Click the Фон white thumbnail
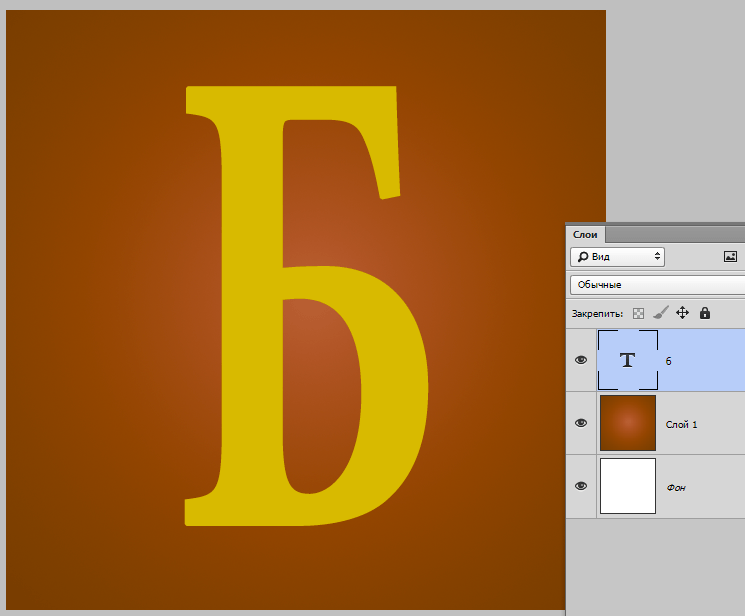This screenshot has height=616, width=745. click(x=628, y=486)
